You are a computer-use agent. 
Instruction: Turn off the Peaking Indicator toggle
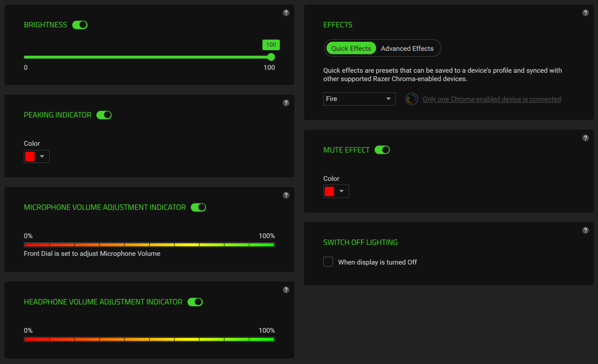coord(104,115)
